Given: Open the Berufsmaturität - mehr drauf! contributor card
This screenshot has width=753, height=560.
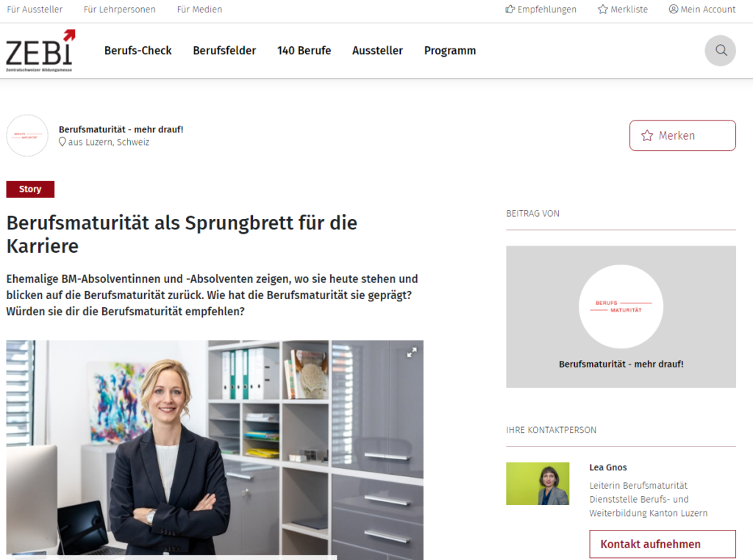Looking at the screenshot, I should click(x=621, y=317).
